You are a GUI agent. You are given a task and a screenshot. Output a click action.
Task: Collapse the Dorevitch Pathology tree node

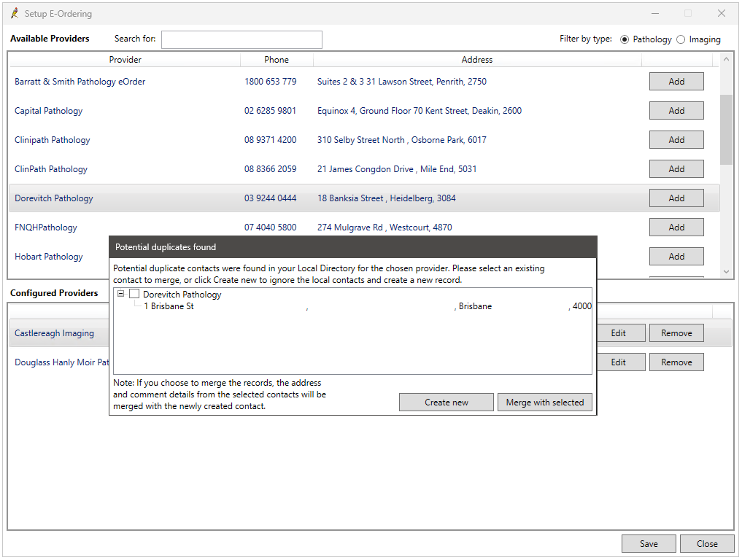pyautogui.click(x=120, y=294)
